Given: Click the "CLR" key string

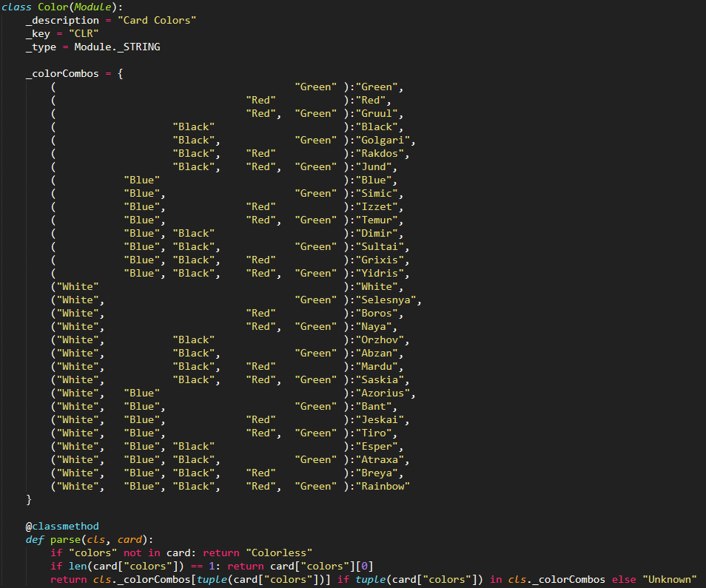Looking at the screenshot, I should tap(84, 34).
